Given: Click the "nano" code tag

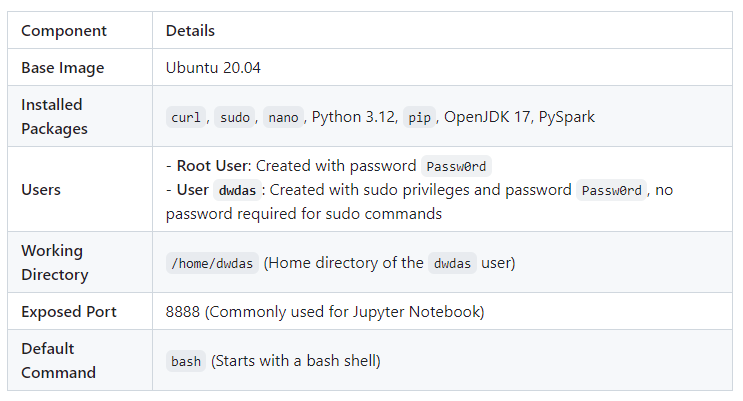Looking at the screenshot, I should 284,117.
